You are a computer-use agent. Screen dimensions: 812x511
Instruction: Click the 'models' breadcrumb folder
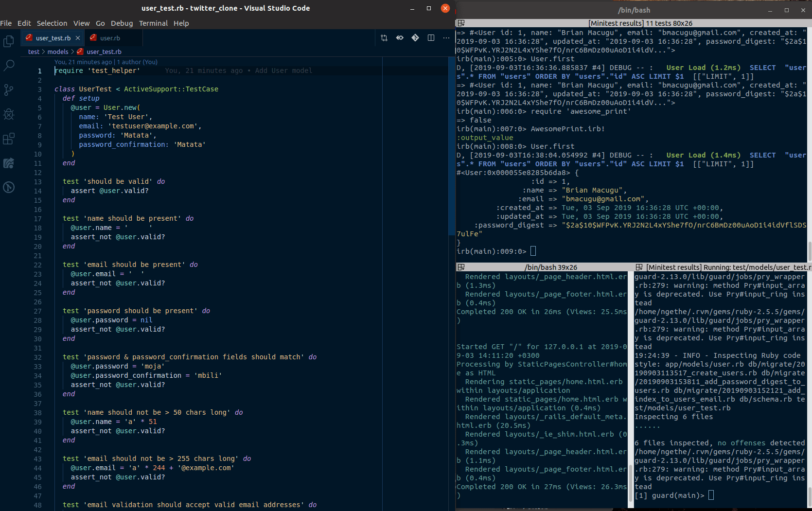click(x=58, y=52)
